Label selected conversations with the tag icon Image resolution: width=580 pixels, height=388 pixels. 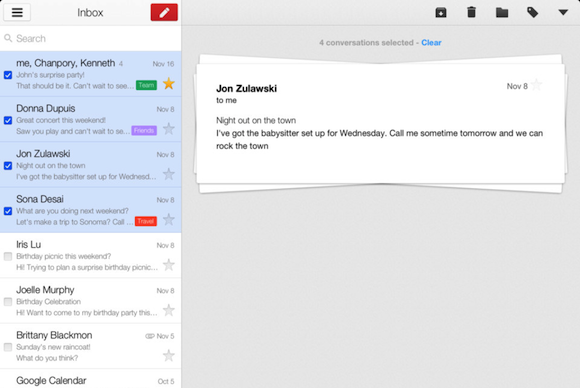click(532, 13)
